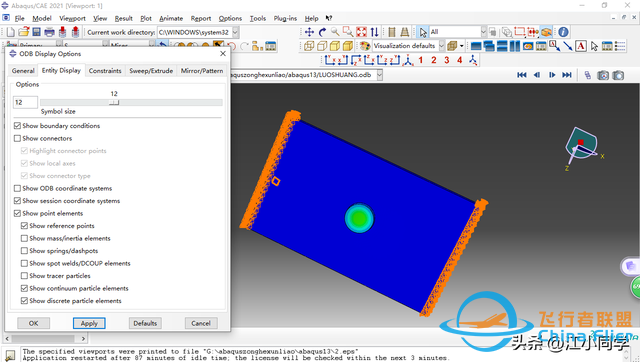This screenshot has width=640, height=362.
Task: Advance to the next frame
Action: [x=552, y=75]
